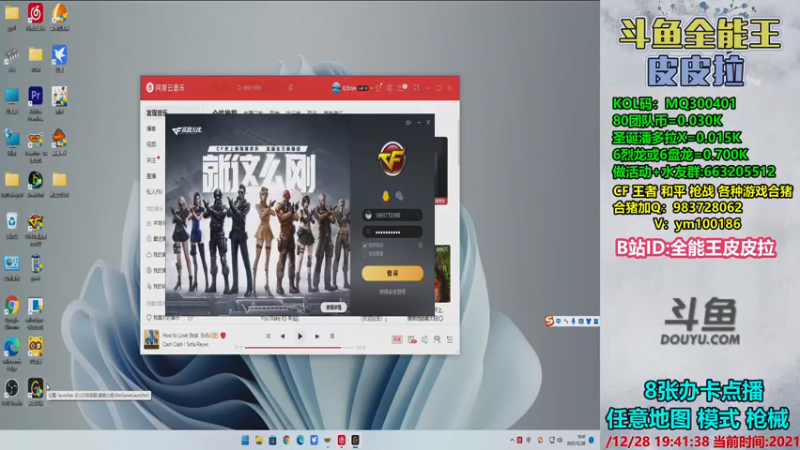Open Google Chrome desktop shortcut
This screenshot has width=800, height=450.
pyautogui.click(x=12, y=313)
